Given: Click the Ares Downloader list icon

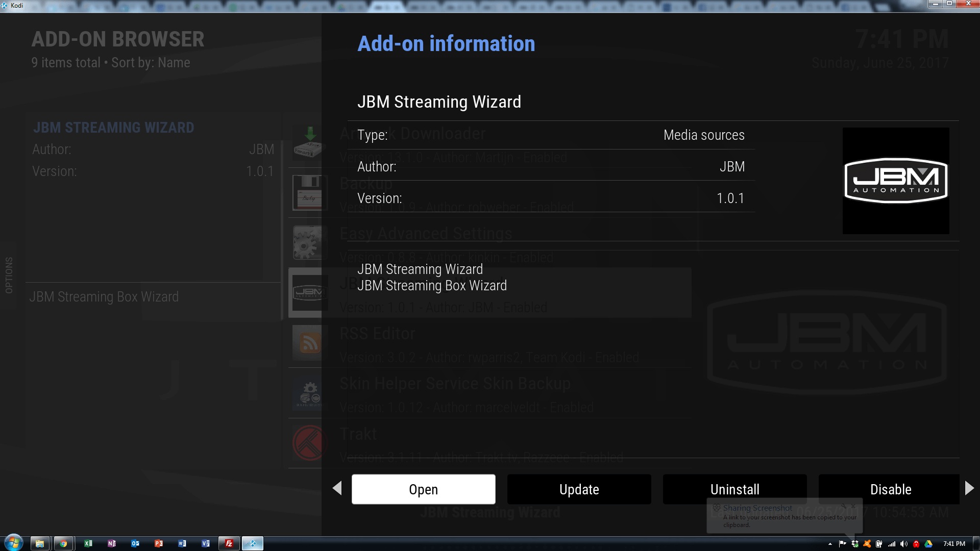Looking at the screenshot, I should click(307, 142).
